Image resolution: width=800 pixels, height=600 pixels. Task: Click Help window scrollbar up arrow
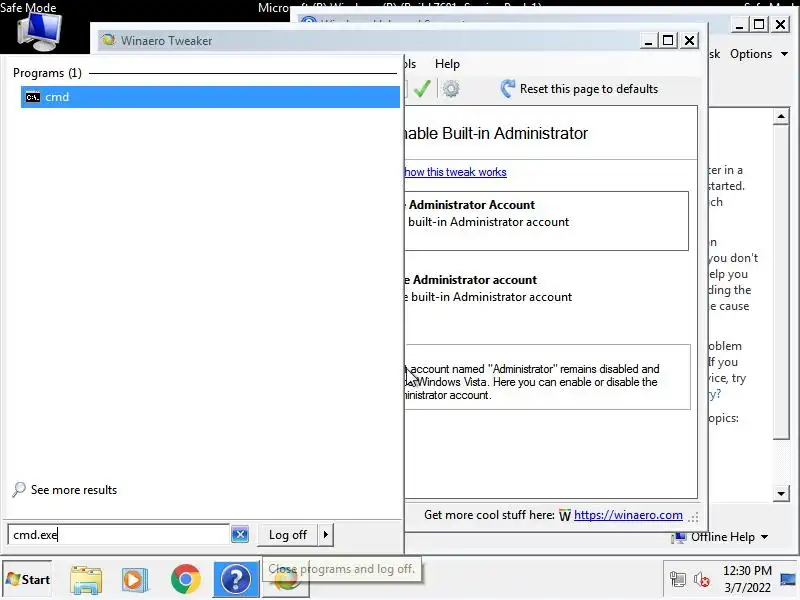click(781, 117)
